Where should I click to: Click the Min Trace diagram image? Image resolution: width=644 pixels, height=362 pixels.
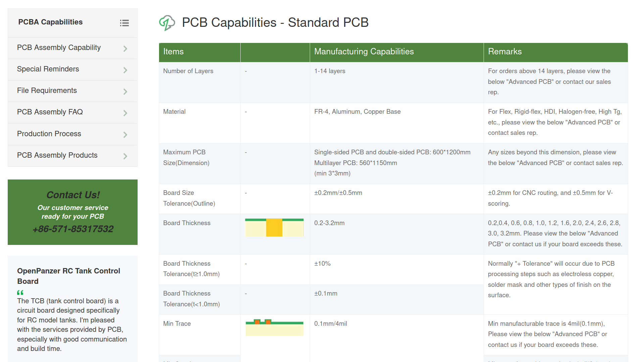pos(274,327)
